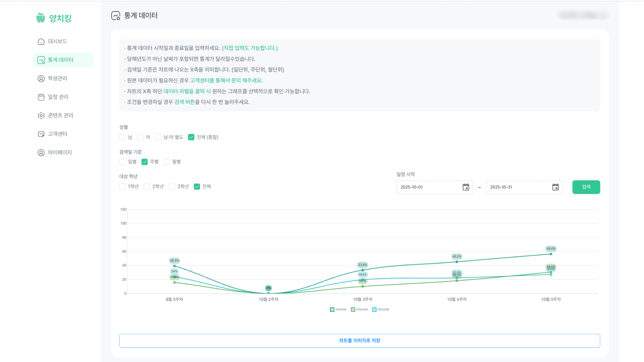
Task: Open the start date calendar picker icon
Action: pos(466,187)
